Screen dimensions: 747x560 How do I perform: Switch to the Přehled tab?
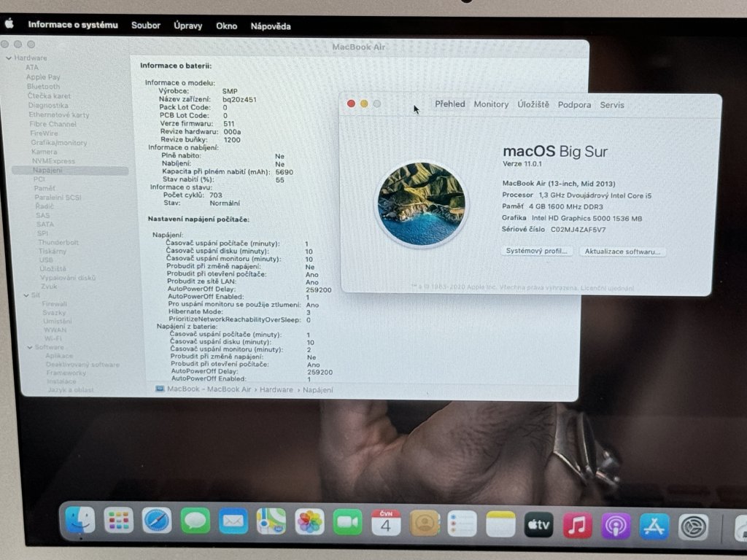[x=449, y=104]
